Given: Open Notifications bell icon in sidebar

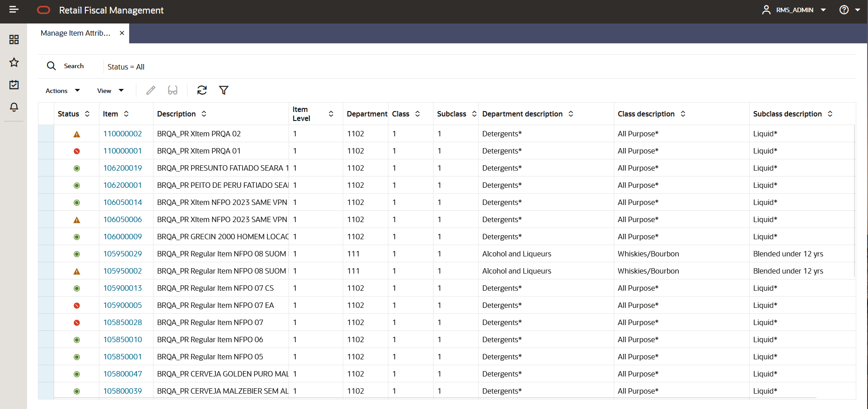Looking at the screenshot, I should pyautogui.click(x=14, y=107).
